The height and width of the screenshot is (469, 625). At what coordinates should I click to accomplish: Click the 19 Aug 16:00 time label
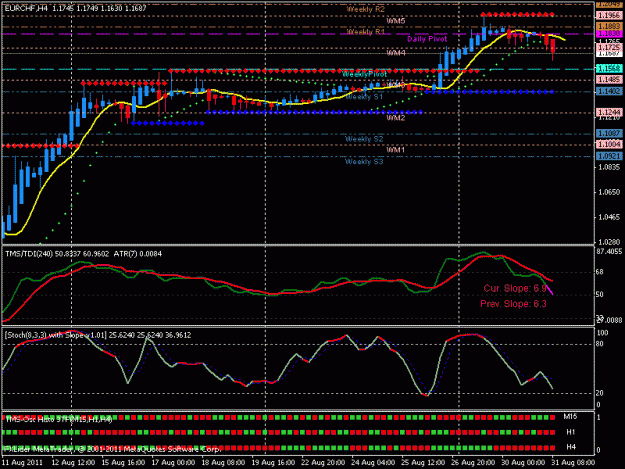click(273, 463)
